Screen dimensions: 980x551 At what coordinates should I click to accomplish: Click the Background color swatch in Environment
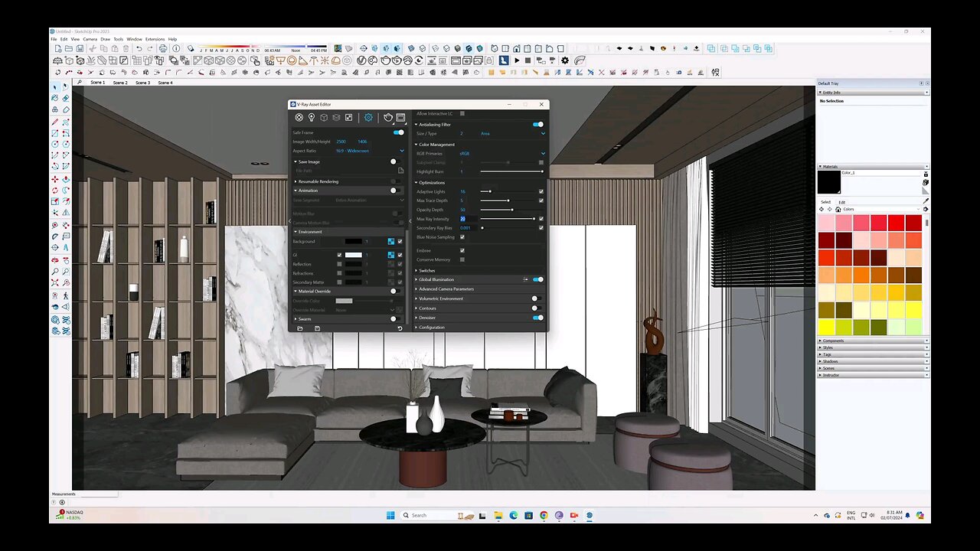(353, 241)
